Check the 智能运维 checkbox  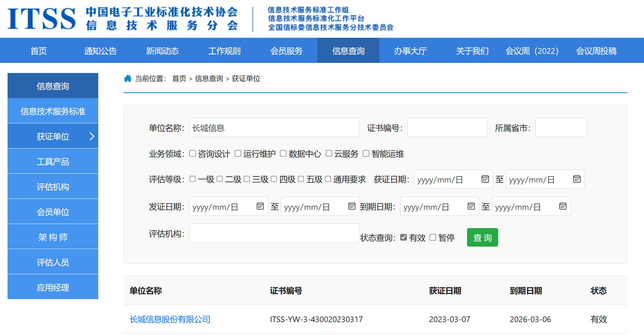[x=366, y=154]
